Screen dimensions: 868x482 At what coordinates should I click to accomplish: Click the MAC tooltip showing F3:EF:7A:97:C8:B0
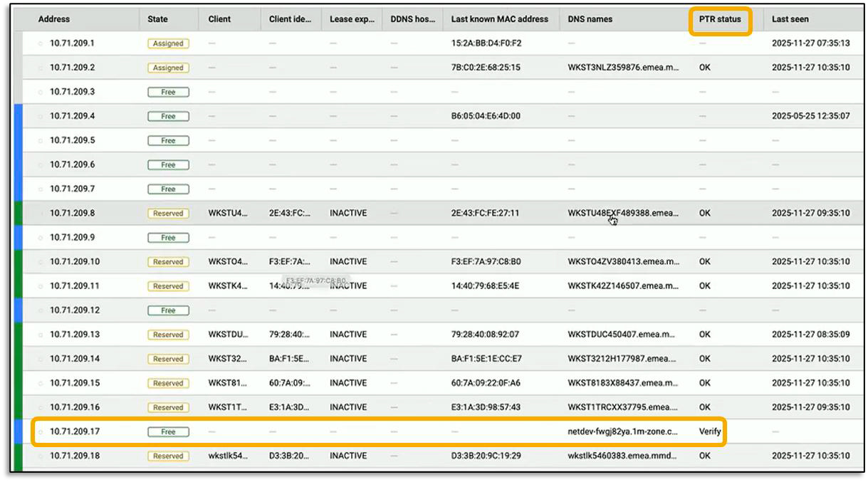point(314,278)
